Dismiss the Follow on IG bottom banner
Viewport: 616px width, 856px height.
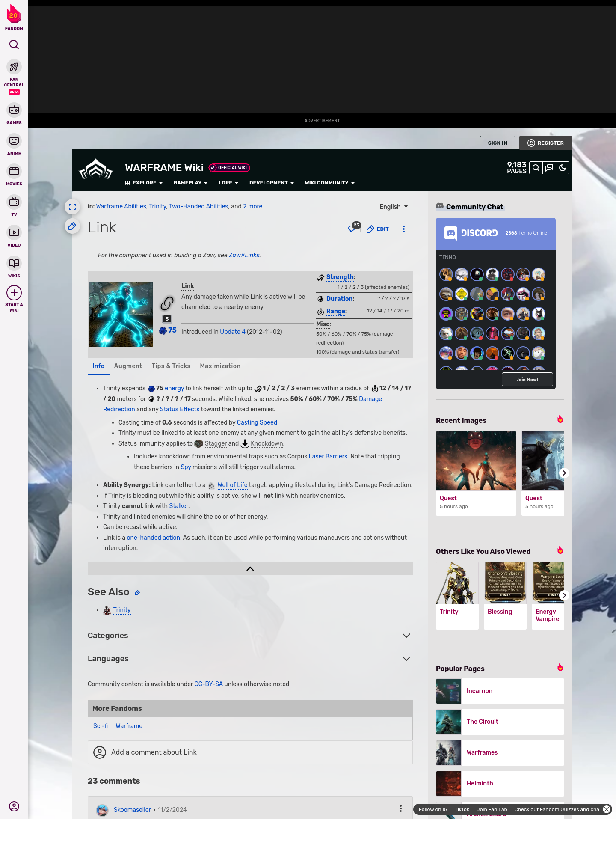click(606, 809)
